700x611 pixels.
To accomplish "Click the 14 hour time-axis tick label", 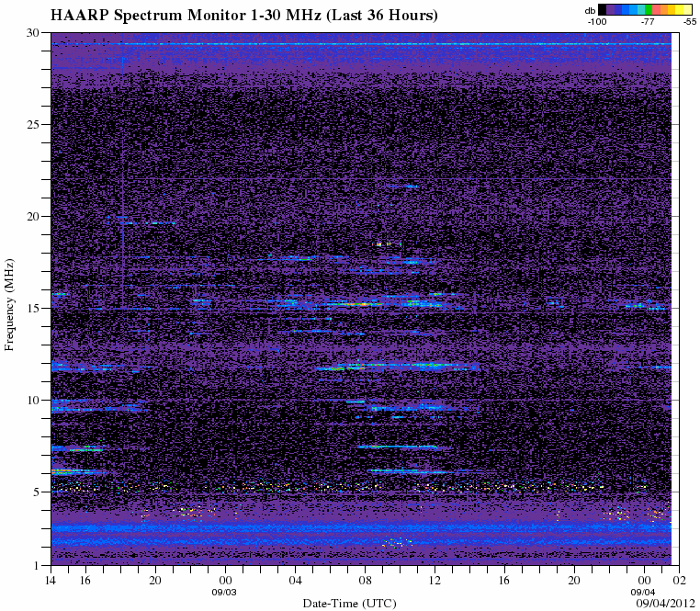I will click(51, 580).
